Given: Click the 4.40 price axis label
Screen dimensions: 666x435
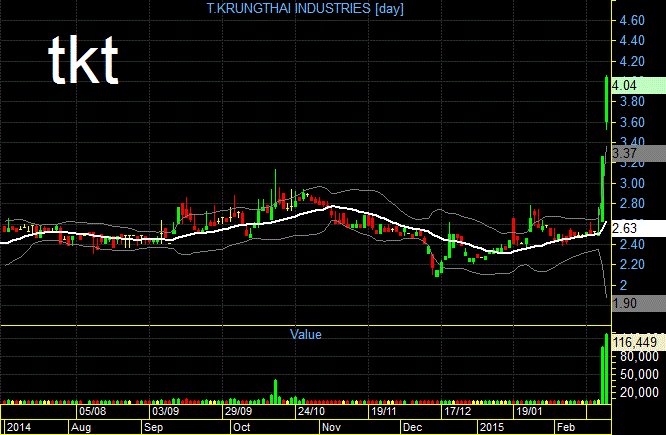Looking at the screenshot, I should tap(632, 41).
